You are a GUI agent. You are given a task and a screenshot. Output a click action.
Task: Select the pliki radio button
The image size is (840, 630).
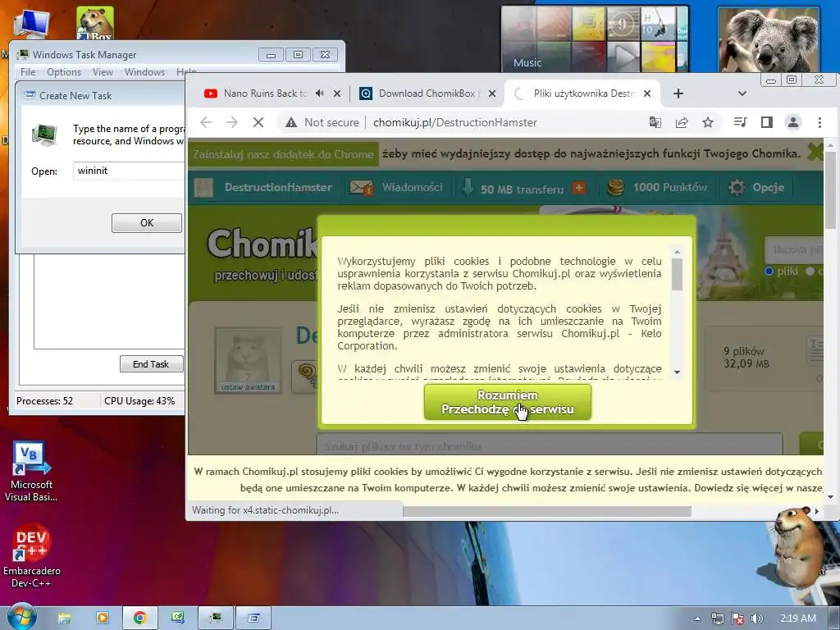(769, 271)
